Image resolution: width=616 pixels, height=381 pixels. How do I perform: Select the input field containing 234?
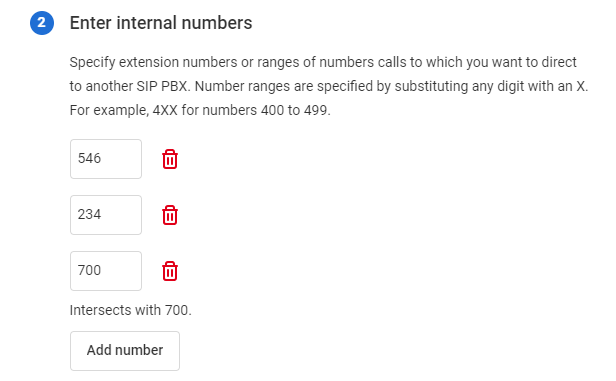pos(106,215)
